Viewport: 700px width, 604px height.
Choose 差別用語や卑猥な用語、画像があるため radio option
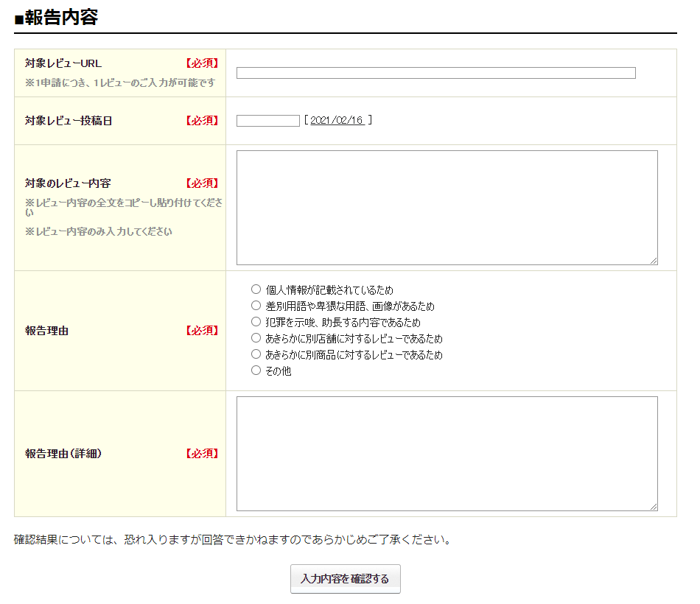[256, 306]
